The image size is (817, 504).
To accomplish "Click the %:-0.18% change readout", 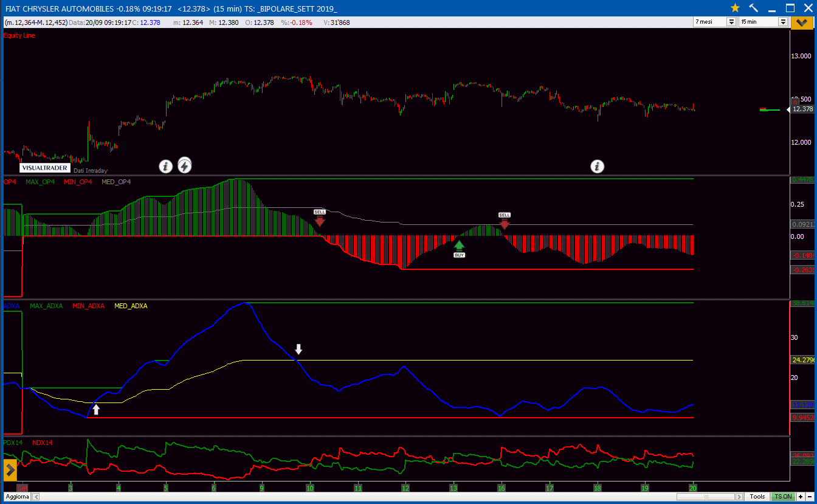I will pyautogui.click(x=296, y=22).
